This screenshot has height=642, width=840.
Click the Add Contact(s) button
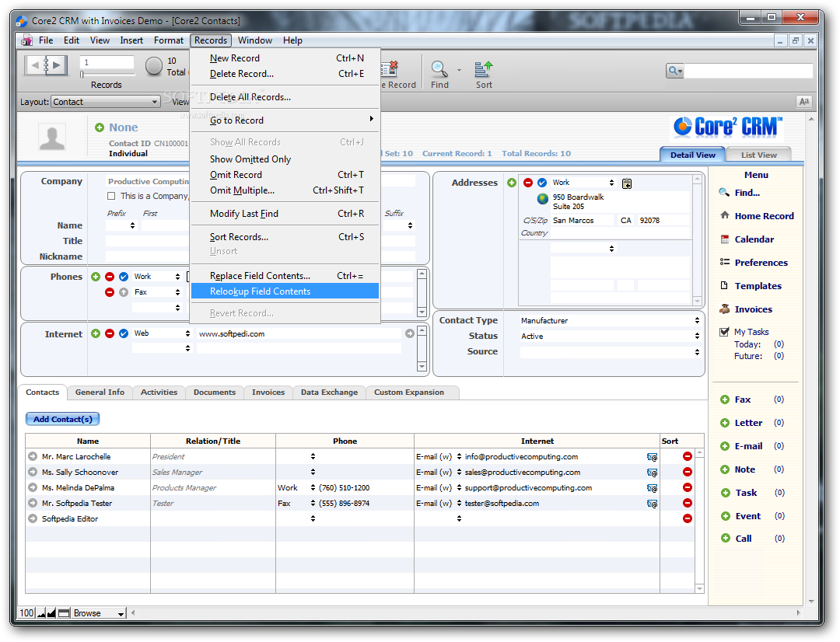[x=63, y=419]
